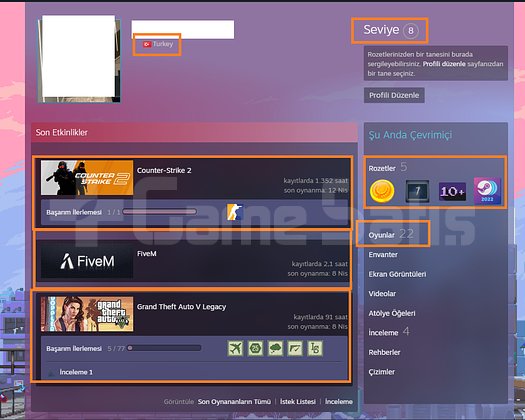
Task: Open the Envanter section
Action: (x=383, y=255)
